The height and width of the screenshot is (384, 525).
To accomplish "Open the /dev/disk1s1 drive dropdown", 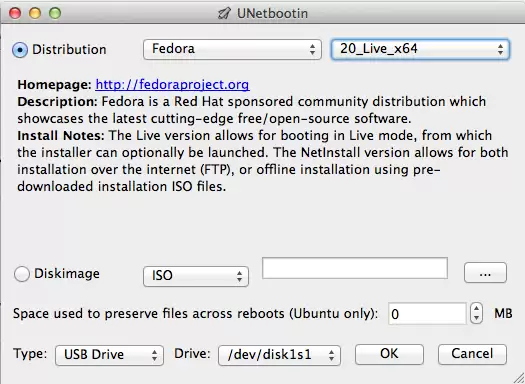I will 279,355.
